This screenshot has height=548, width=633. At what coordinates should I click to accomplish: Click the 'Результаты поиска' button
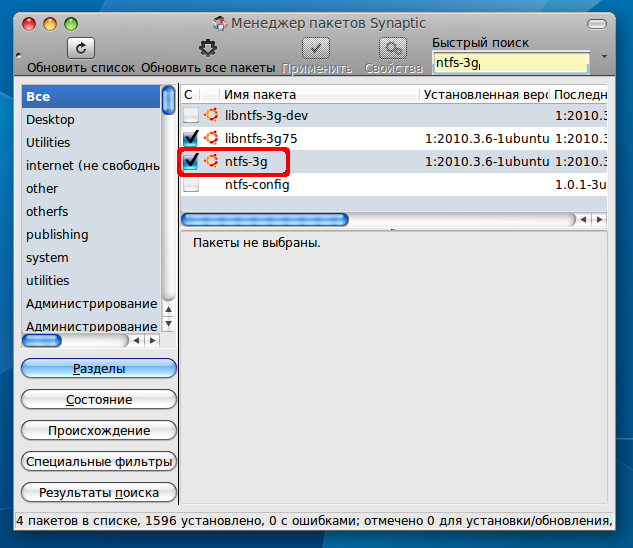click(x=99, y=493)
